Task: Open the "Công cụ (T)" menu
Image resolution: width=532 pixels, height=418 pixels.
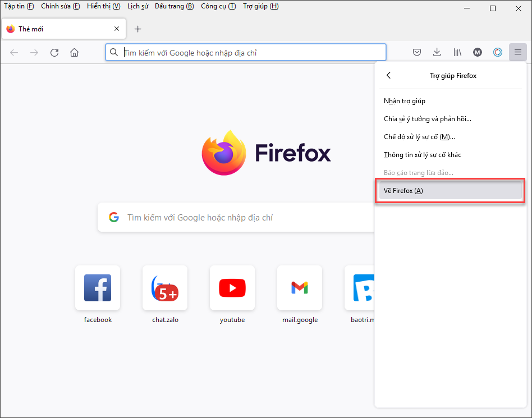Action: coord(218,6)
